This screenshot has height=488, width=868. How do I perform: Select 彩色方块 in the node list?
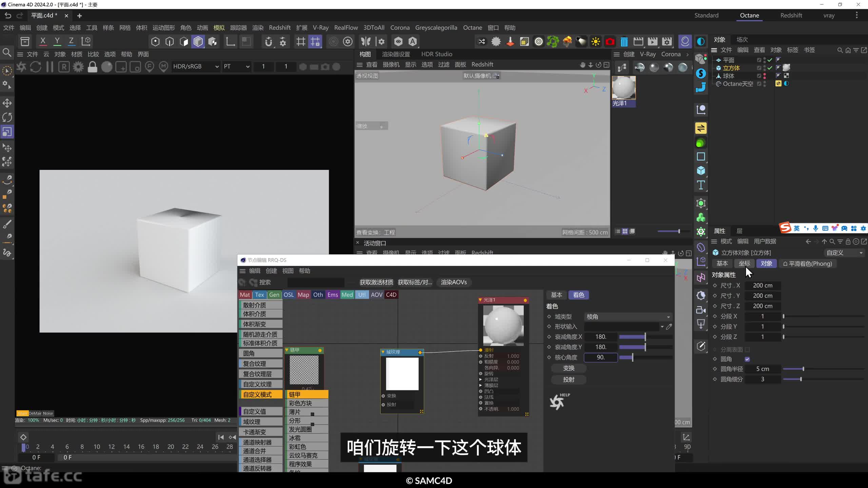308,403
